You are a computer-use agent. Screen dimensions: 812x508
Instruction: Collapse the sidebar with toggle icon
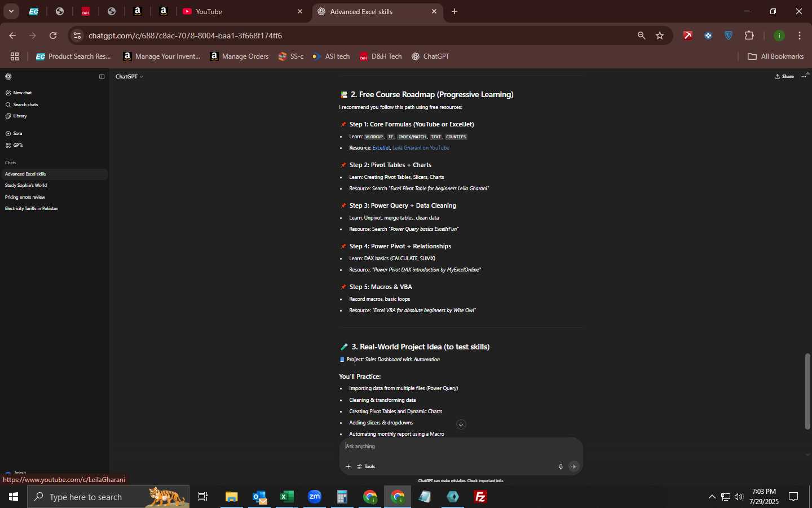click(x=102, y=77)
